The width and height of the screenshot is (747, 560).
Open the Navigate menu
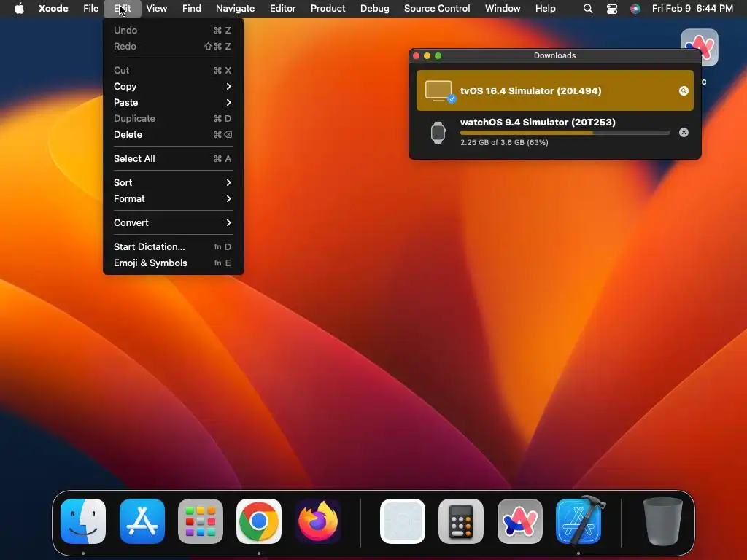pos(235,8)
